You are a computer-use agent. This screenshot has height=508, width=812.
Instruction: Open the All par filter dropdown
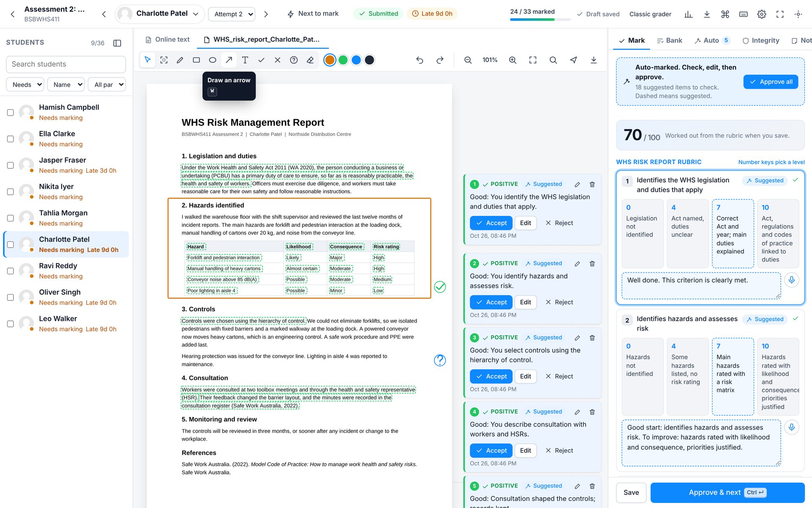click(x=107, y=85)
